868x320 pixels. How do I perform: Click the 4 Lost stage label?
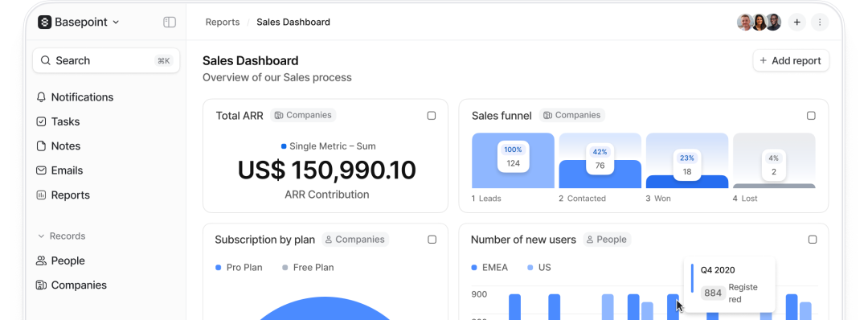click(745, 199)
